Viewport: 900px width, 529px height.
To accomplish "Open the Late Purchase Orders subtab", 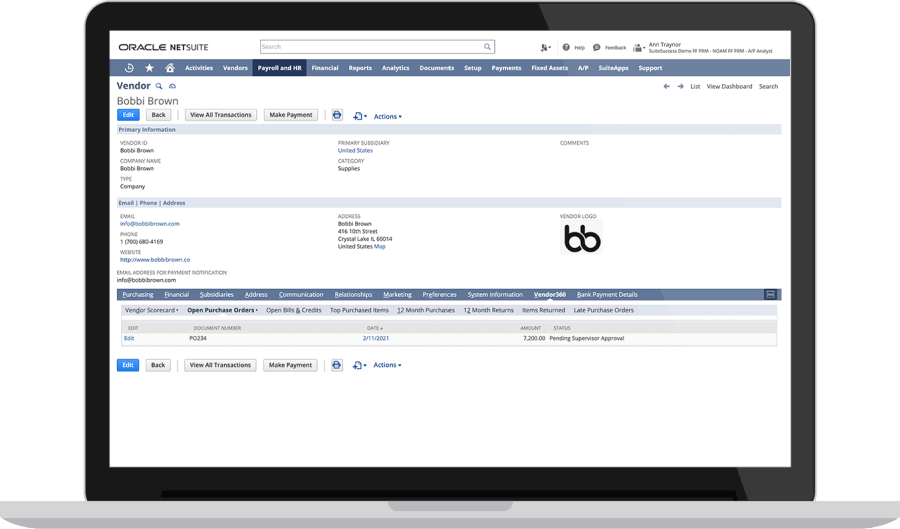I will click(x=604, y=310).
